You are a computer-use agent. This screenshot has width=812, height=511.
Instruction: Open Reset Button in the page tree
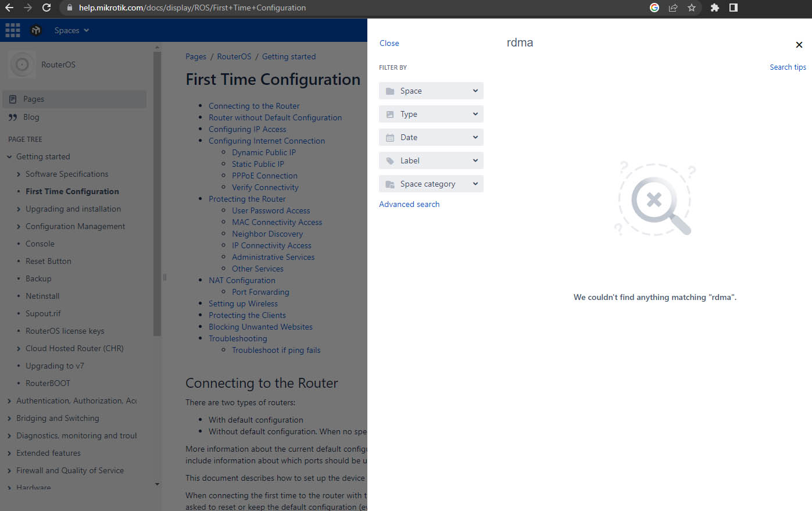pos(48,261)
